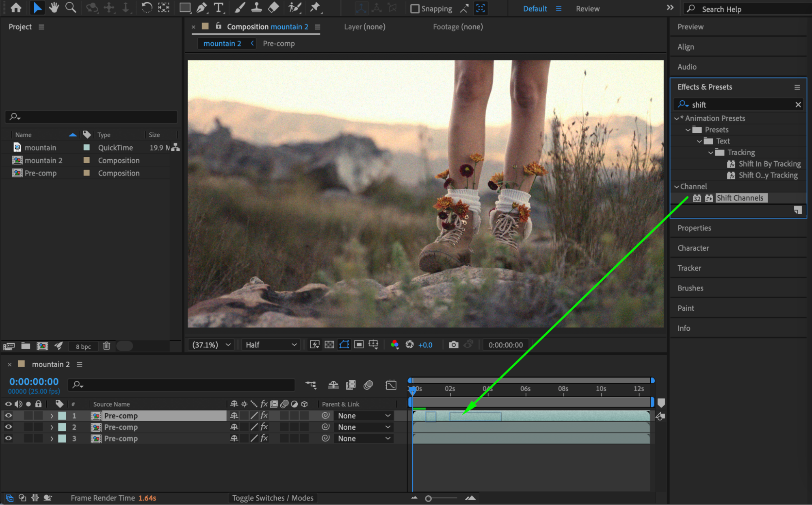Viewport: 812px width, 505px height.
Task: Select the Pen tool
Action: point(201,8)
